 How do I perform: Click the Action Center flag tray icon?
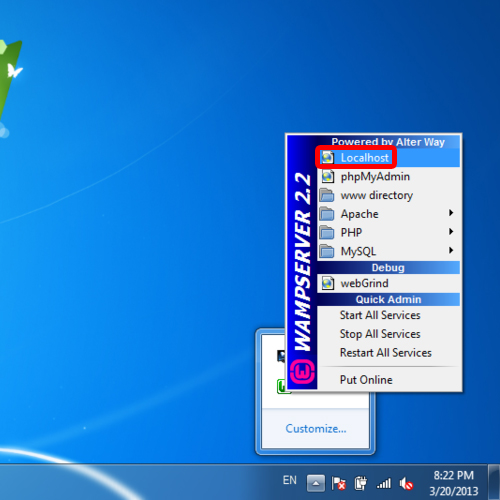point(338,483)
